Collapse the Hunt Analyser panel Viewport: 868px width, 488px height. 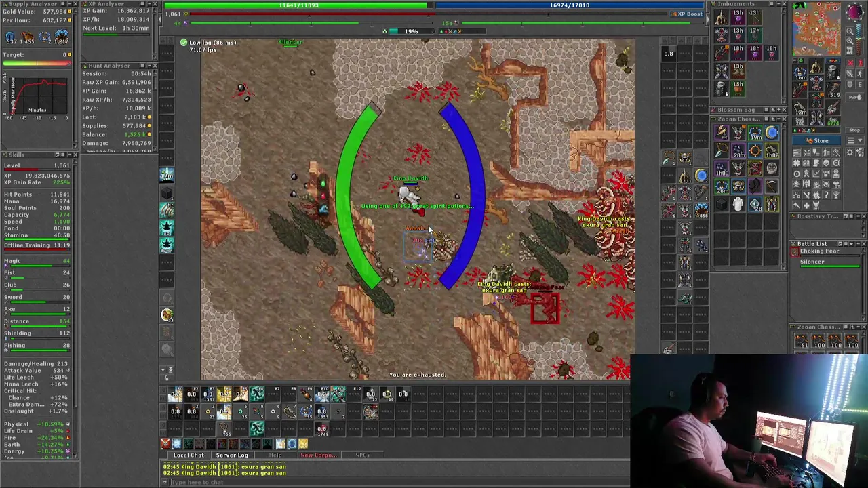click(148, 66)
